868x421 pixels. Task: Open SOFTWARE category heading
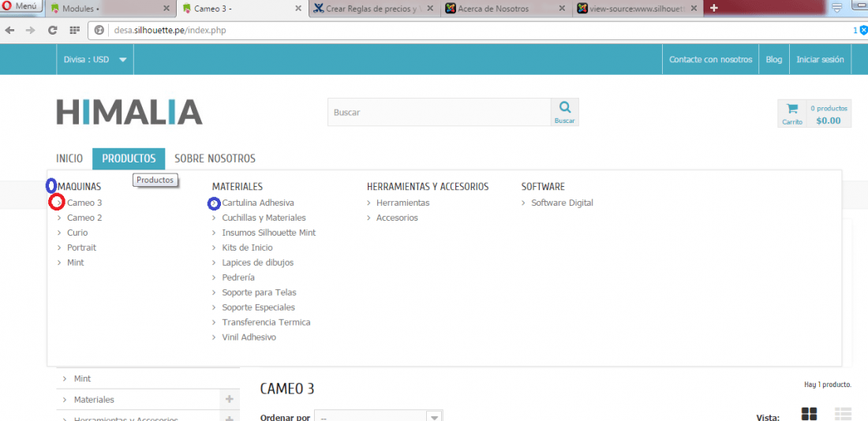(x=543, y=187)
